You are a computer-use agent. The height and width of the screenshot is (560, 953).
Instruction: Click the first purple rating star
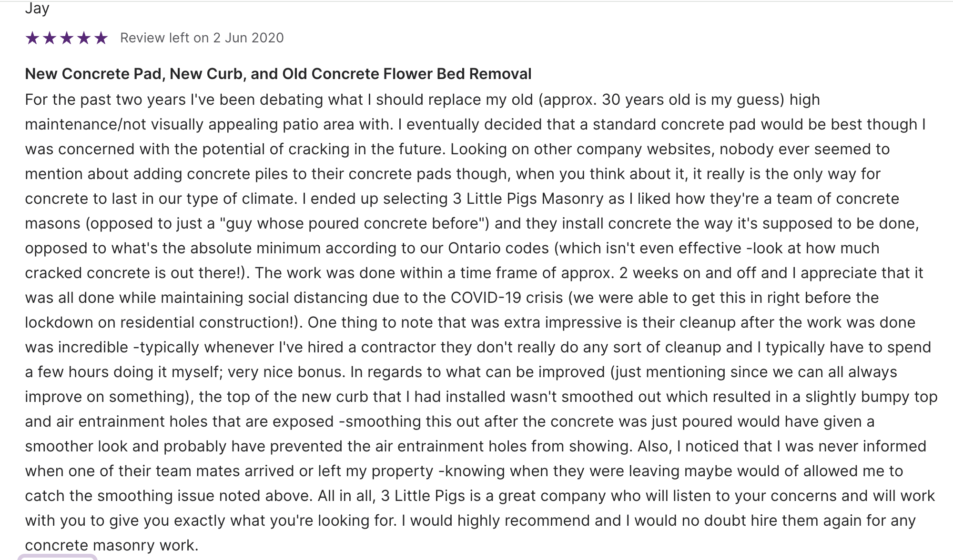pyautogui.click(x=32, y=38)
